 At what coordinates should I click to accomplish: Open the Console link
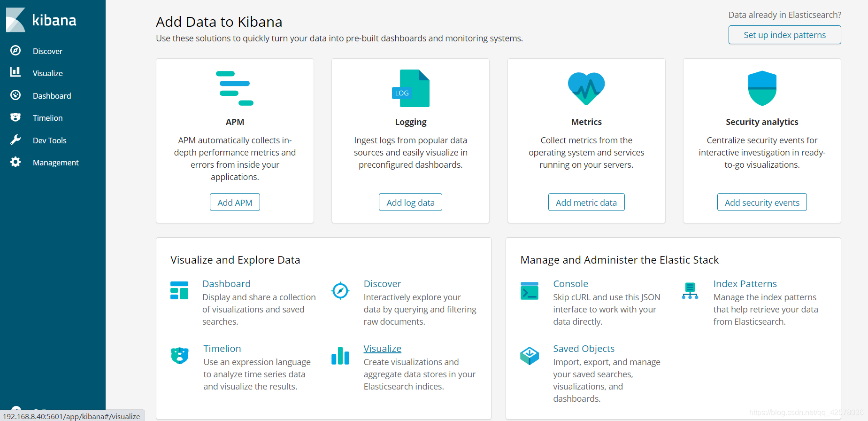point(570,284)
